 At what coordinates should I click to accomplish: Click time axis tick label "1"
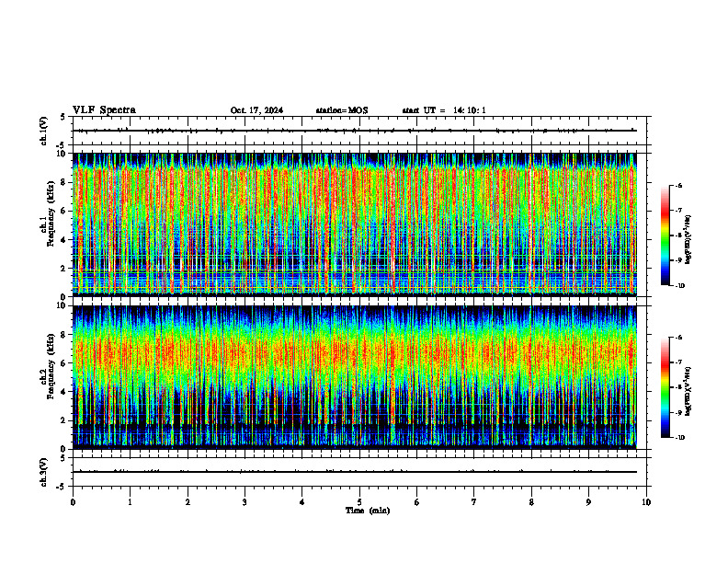pyautogui.click(x=130, y=502)
